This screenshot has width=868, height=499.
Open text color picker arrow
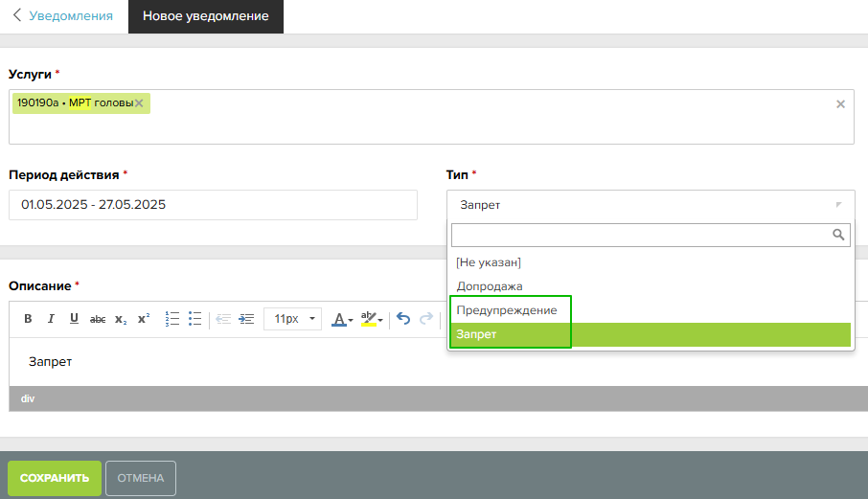click(x=351, y=320)
